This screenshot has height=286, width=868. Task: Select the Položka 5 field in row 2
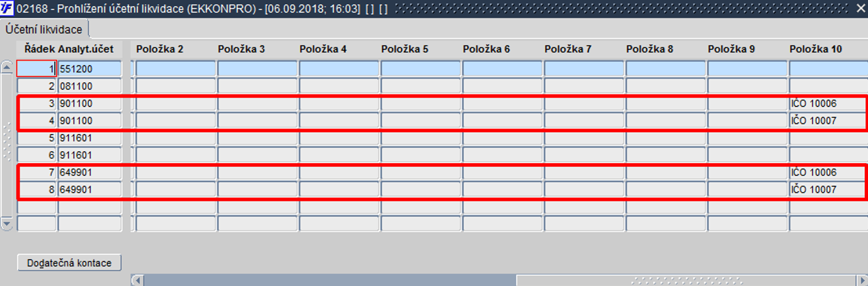[421, 86]
